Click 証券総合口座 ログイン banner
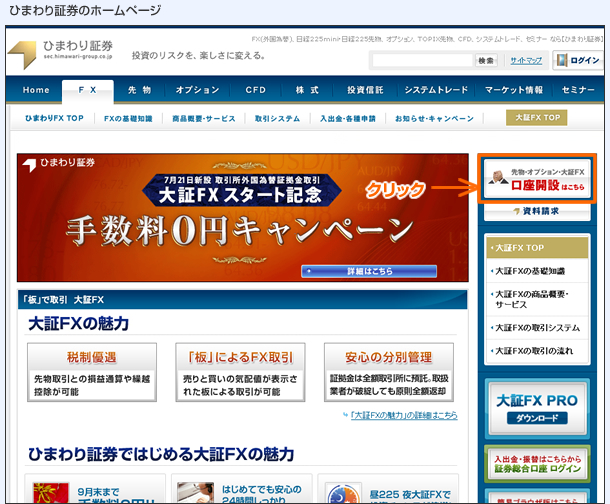Viewport: 610px width, 504px height. 537,464
